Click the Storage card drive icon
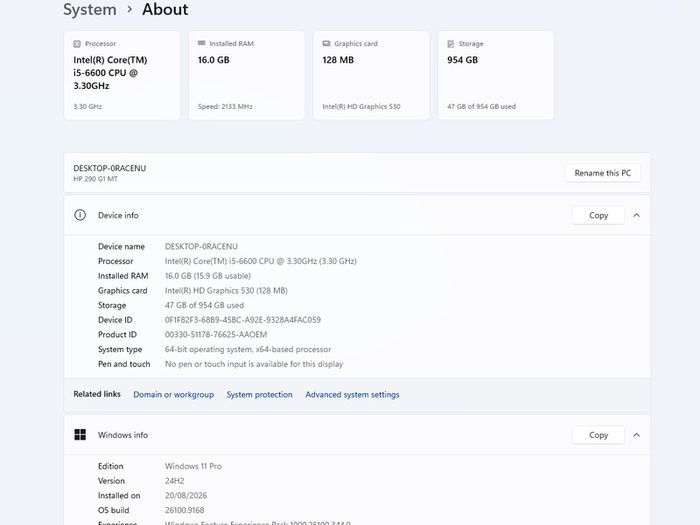Viewport: 700px width, 525px height. (450, 44)
